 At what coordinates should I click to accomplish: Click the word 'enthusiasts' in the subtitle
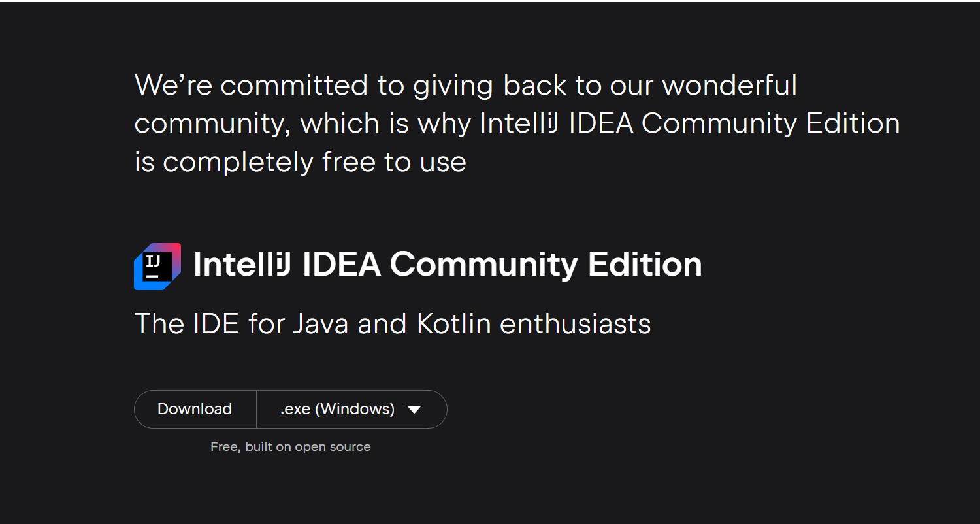point(576,323)
